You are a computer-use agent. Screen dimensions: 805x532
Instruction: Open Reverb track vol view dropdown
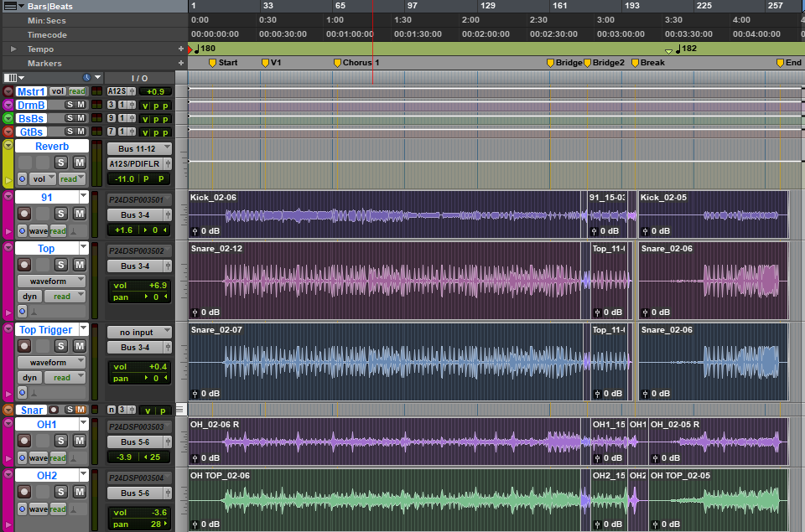coord(43,179)
